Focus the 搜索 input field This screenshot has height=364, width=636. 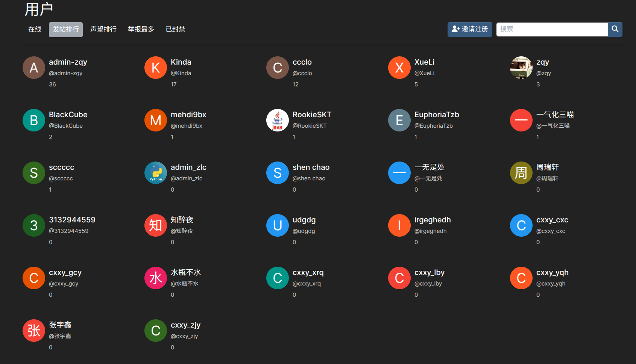(552, 29)
